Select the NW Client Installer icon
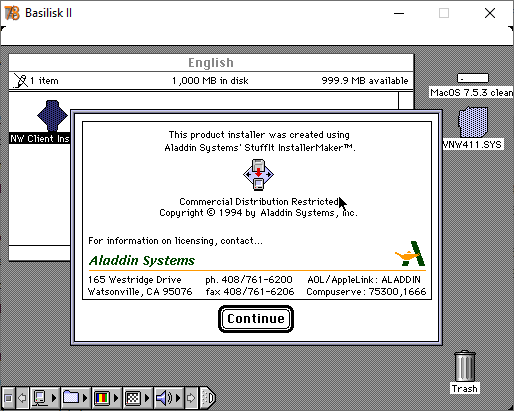 (52, 115)
